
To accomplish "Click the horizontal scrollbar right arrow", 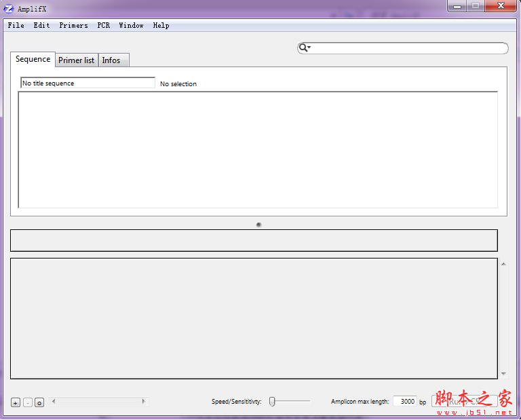I will click(143, 402).
